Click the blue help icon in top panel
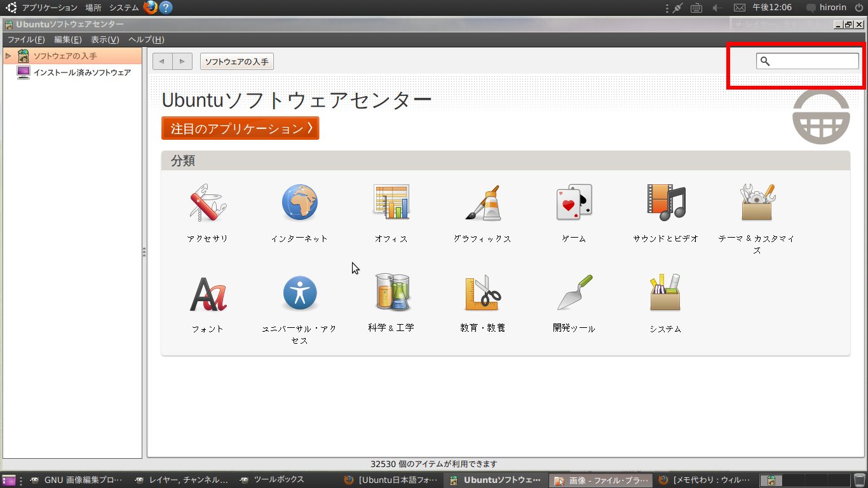This screenshot has height=488, width=868. point(165,8)
